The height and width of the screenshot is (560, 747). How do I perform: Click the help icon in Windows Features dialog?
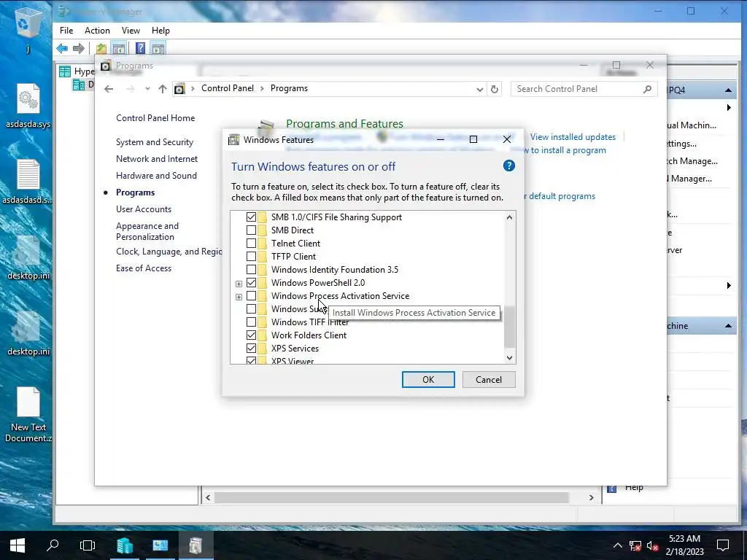click(508, 166)
